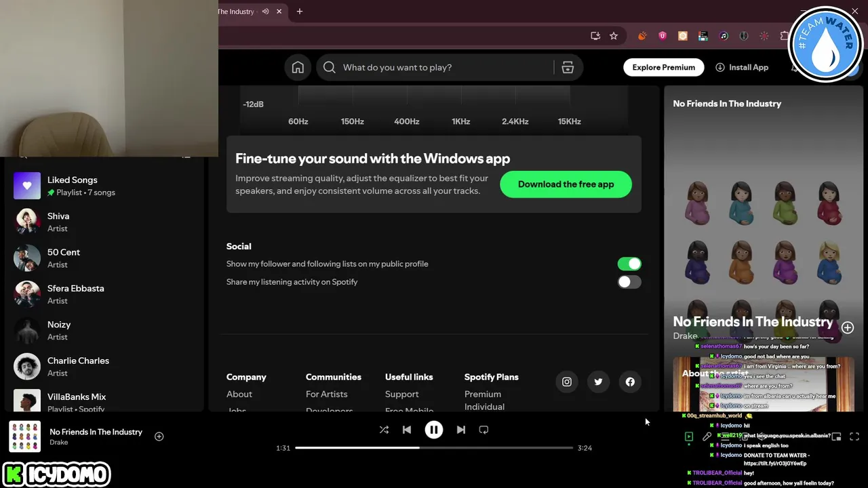Click the 60Hz equalizer label
This screenshot has height=488, width=868.
(x=298, y=121)
